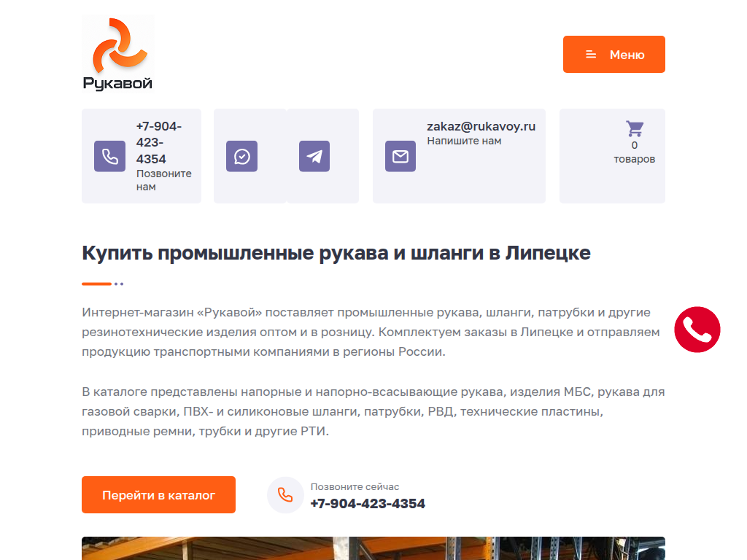Click the warehouse photo banner
The height and width of the screenshot is (560, 747).
(x=373, y=548)
